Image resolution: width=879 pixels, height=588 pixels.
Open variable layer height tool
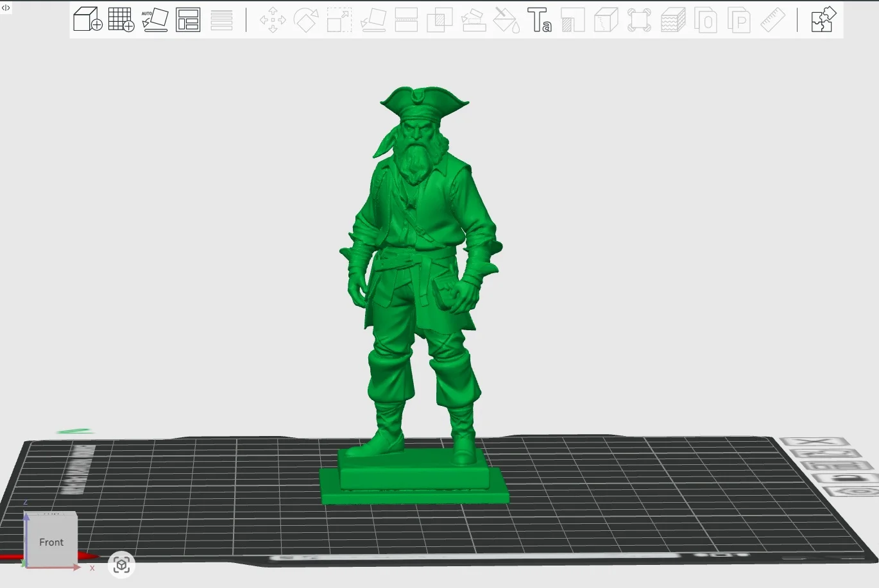pyautogui.click(x=221, y=19)
